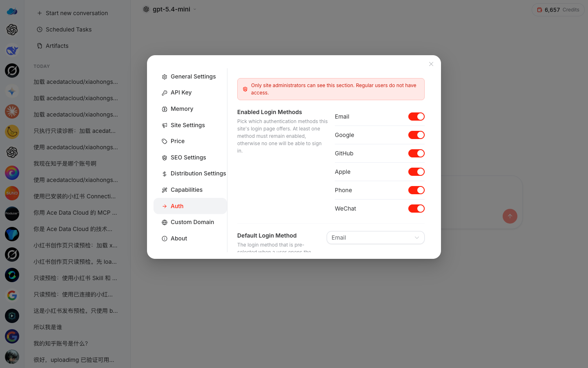
Task: Toggle the WeChat login method
Action: click(416, 209)
